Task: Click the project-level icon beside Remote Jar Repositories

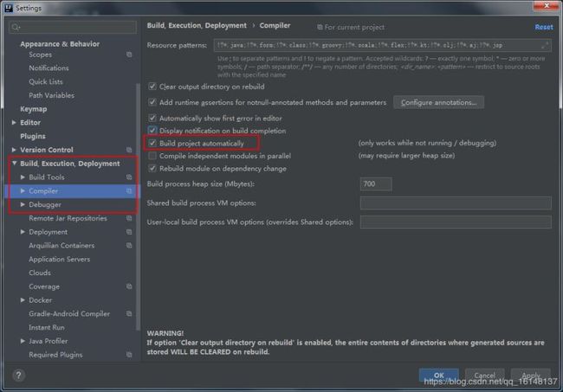Action: pyautogui.click(x=129, y=218)
